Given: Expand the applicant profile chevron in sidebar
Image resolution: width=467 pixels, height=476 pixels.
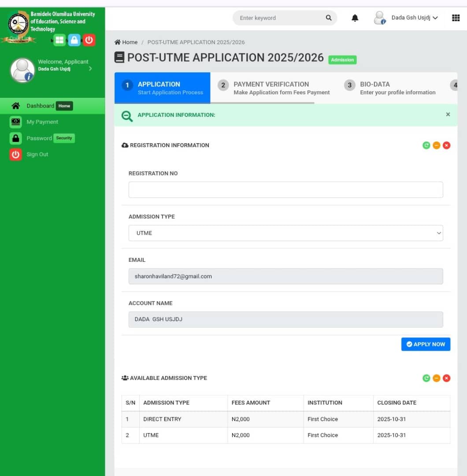Looking at the screenshot, I should [x=90, y=69].
